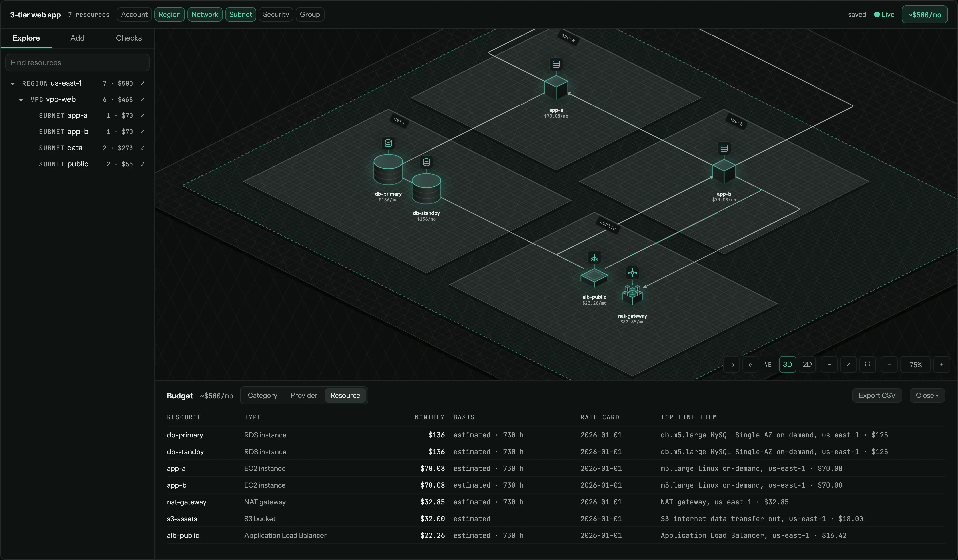Zoom out with the minus button
This screenshot has width=958, height=560.
[x=889, y=365]
